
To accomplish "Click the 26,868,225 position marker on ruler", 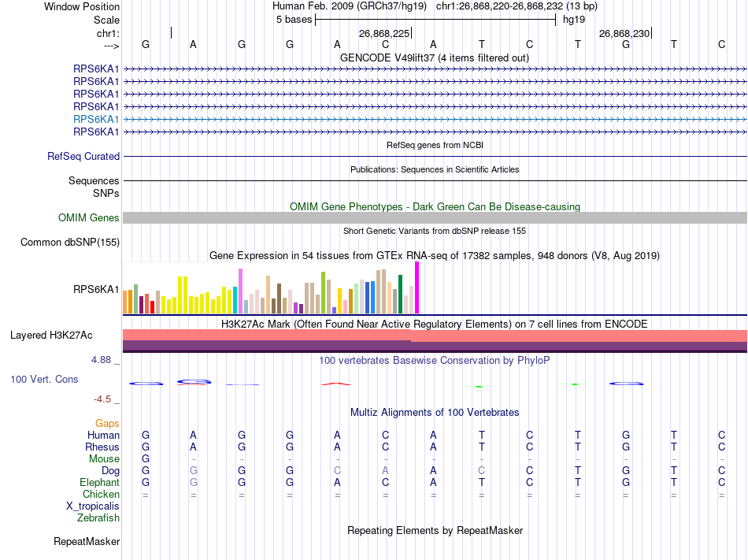I will coord(384,34).
